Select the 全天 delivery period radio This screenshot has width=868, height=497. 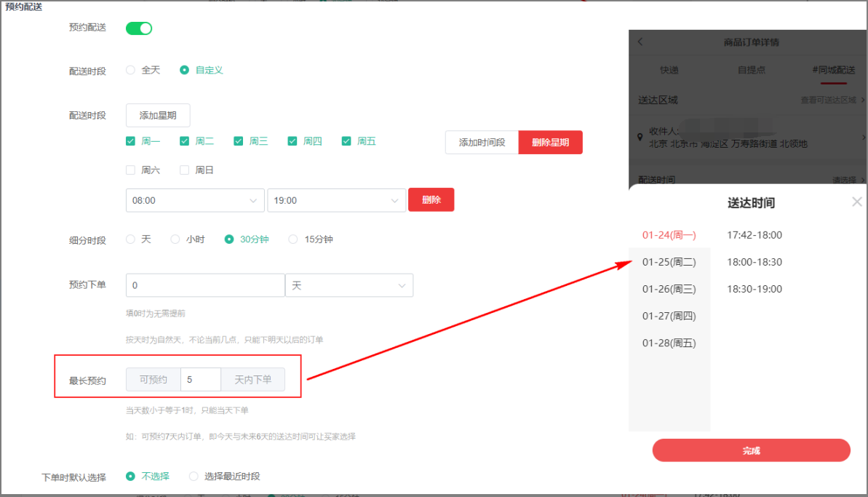point(131,70)
